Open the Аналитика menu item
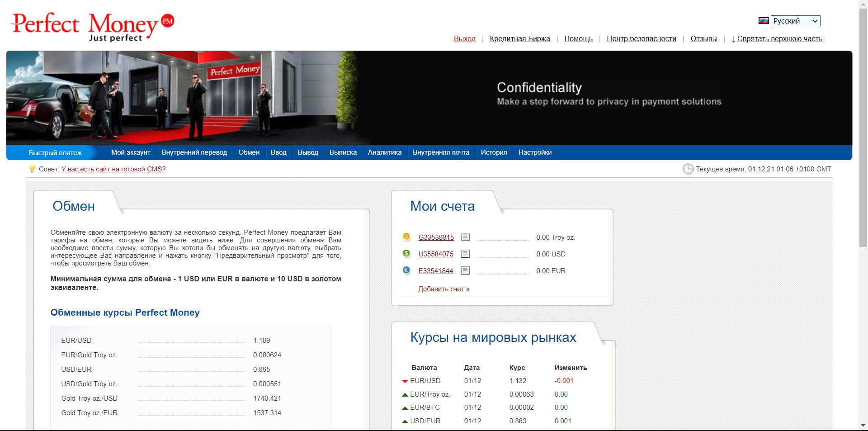Screen dimensions: 868x431 [x=385, y=152]
